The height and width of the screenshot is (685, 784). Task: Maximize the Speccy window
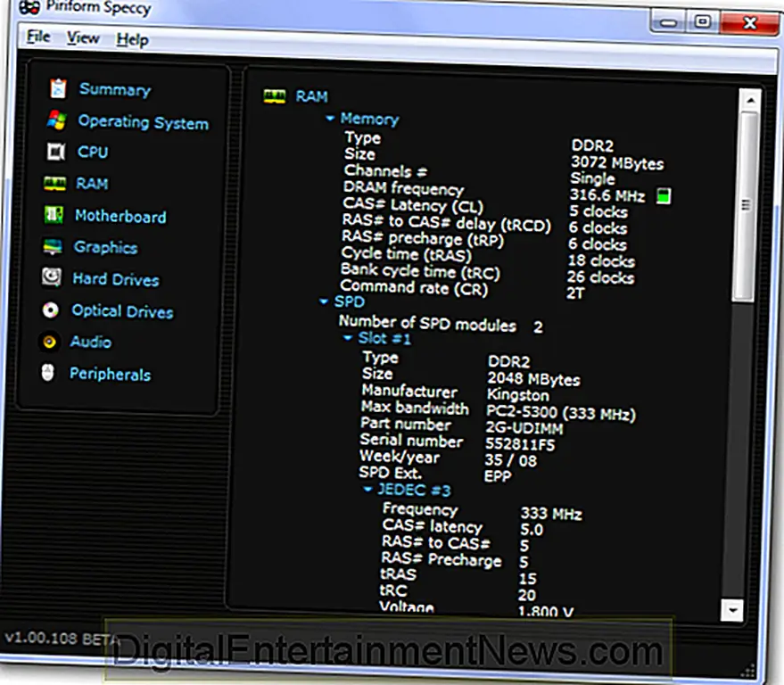702,22
